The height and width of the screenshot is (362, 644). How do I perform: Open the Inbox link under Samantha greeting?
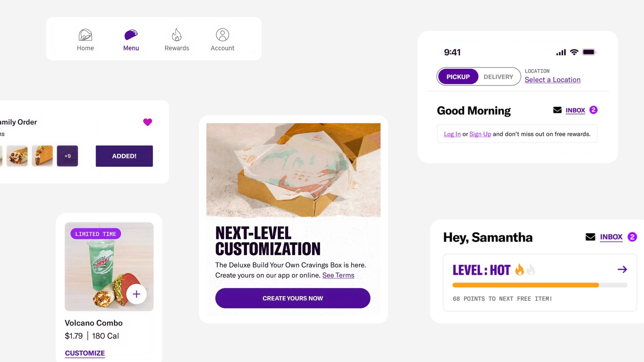click(x=611, y=237)
